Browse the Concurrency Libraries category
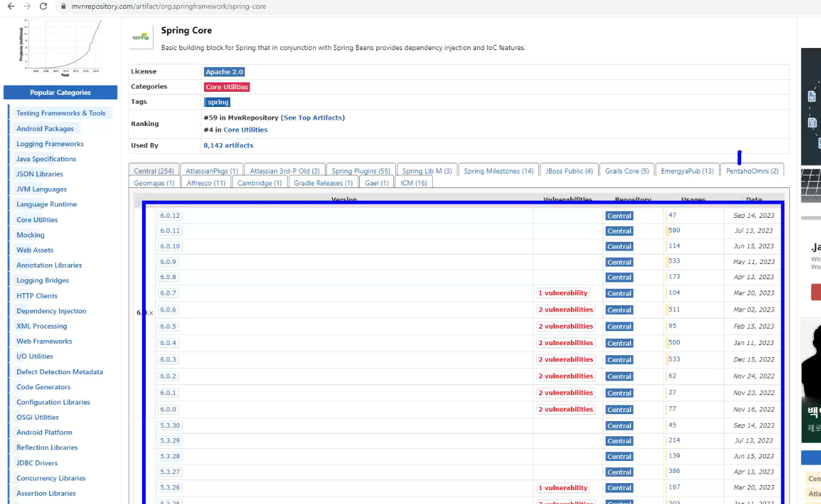The width and height of the screenshot is (821, 504). point(51,478)
